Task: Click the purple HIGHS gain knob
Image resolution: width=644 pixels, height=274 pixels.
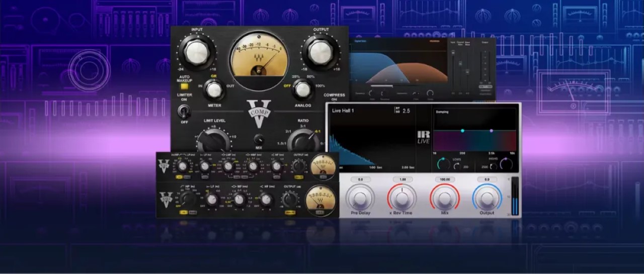Action: pos(506,164)
